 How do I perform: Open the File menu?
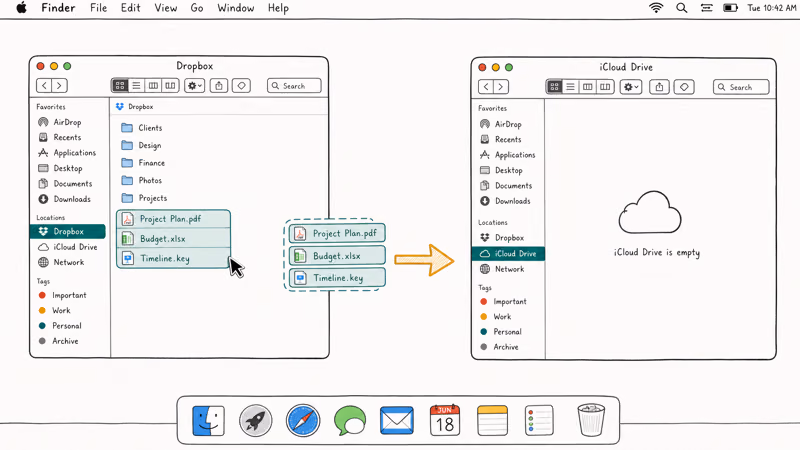pos(98,8)
